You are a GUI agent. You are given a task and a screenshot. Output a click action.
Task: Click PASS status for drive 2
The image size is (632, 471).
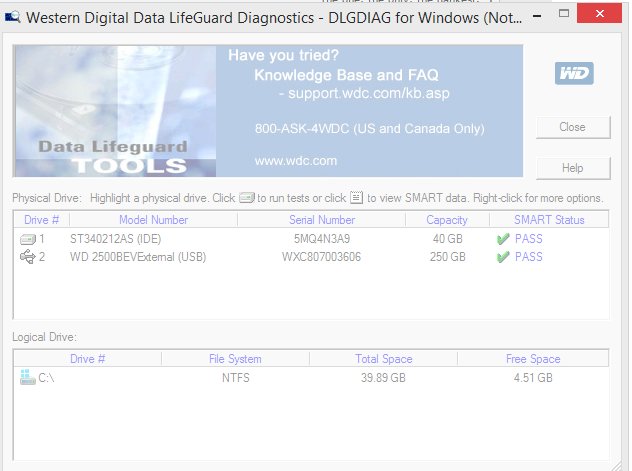tap(529, 257)
